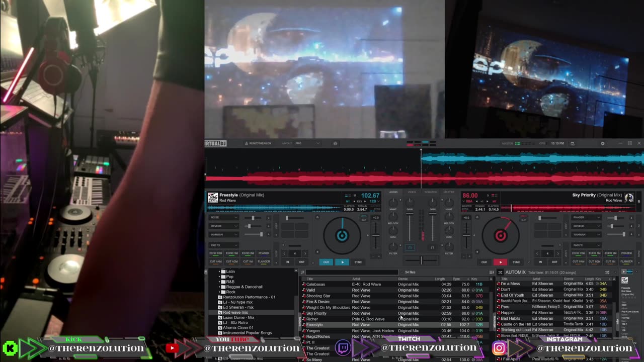Switch to the SCRATCH mixer tab
Image resolution: width=644 pixels, height=362 pixels.
[x=431, y=192]
